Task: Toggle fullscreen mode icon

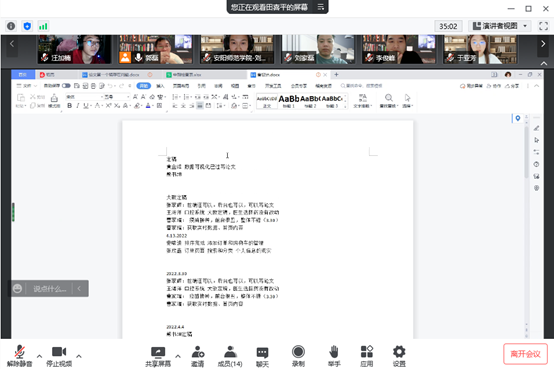Action: [543, 26]
